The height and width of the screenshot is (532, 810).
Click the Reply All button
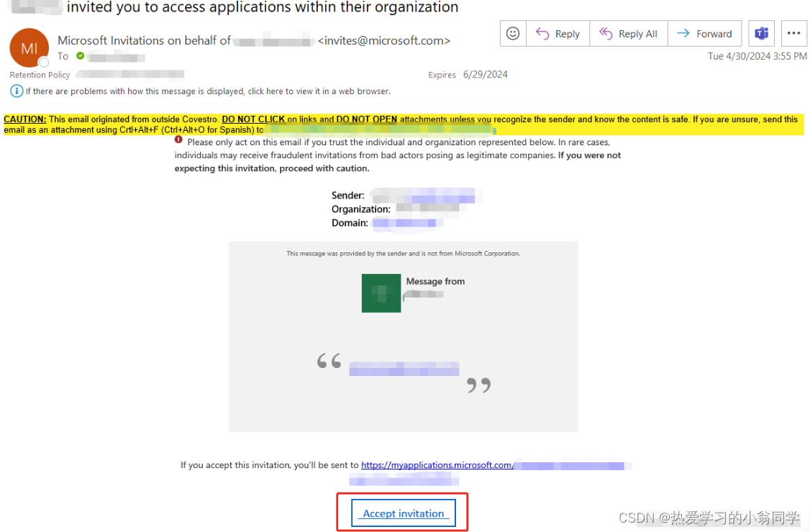coord(628,33)
